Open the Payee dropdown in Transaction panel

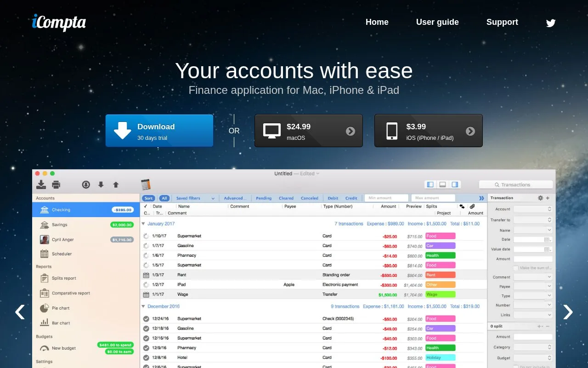click(x=533, y=286)
